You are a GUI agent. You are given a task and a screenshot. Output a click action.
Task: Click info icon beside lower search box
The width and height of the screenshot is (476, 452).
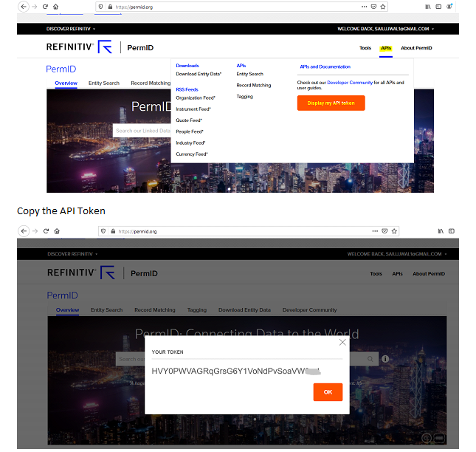pyautogui.click(x=385, y=359)
